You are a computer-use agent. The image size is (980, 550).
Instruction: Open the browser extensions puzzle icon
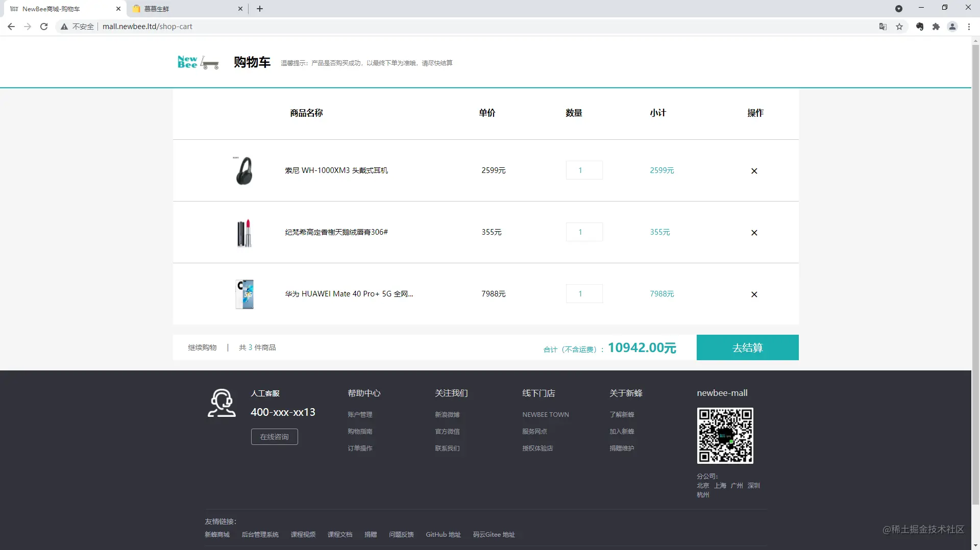[x=936, y=27]
